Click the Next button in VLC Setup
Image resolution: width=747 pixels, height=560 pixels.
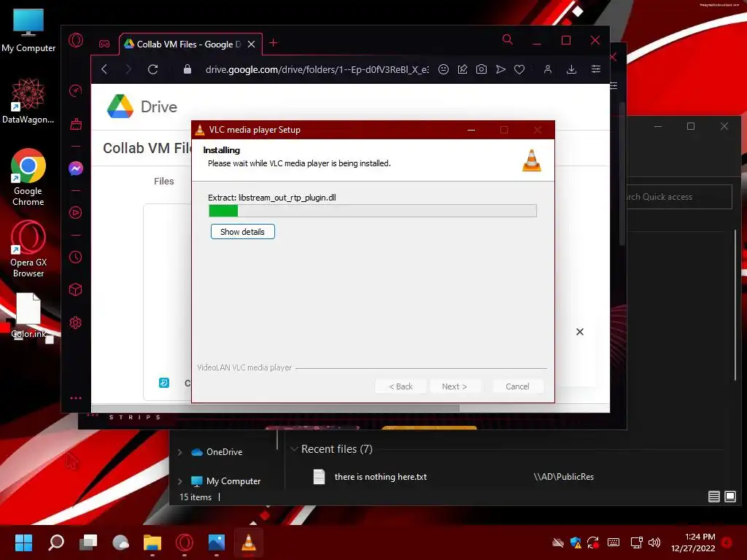click(454, 386)
